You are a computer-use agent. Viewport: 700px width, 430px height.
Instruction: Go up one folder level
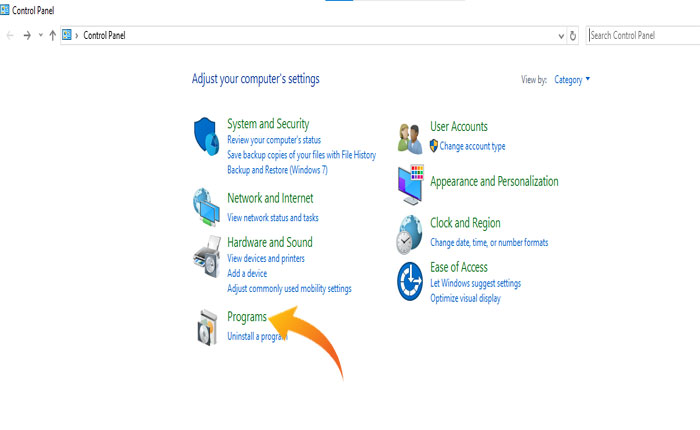(x=52, y=35)
